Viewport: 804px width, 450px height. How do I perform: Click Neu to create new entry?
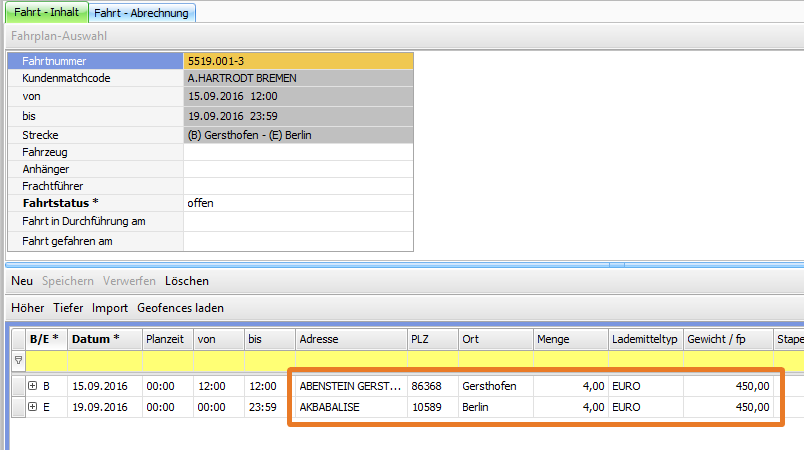[x=22, y=281]
